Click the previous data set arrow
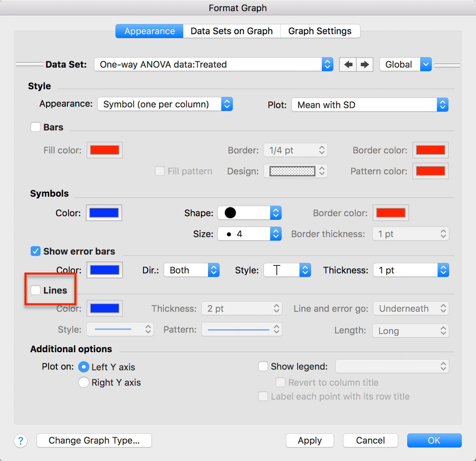This screenshot has height=461, width=476. coord(348,64)
